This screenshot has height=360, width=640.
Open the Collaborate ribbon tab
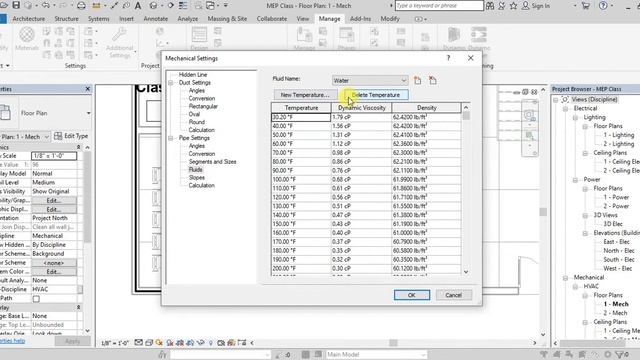[x=272, y=19]
